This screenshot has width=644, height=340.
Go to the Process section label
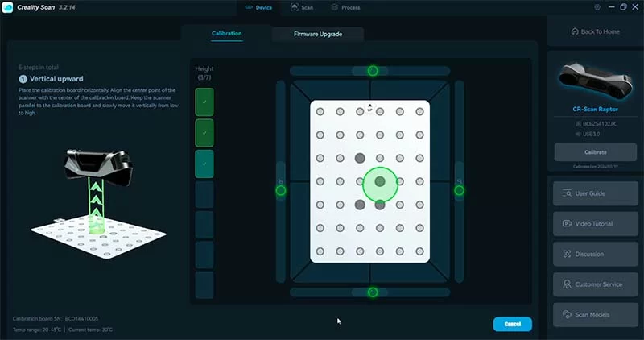point(351,7)
